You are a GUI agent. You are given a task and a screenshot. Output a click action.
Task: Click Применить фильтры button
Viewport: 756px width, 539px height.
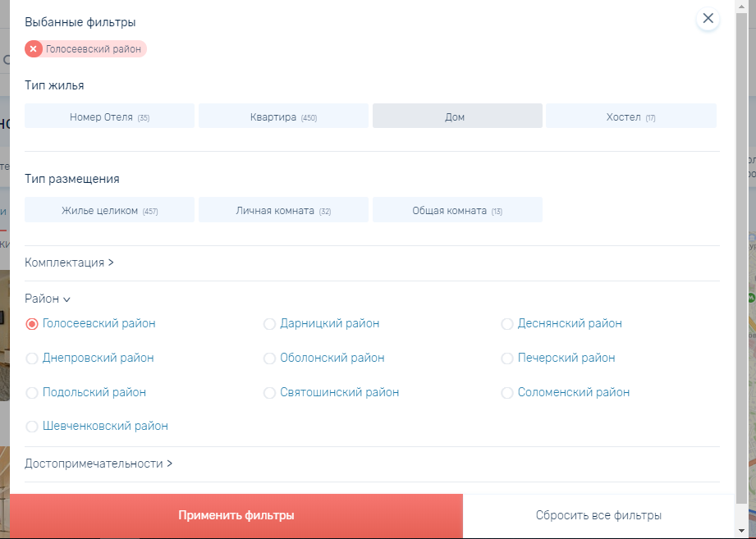(x=236, y=515)
